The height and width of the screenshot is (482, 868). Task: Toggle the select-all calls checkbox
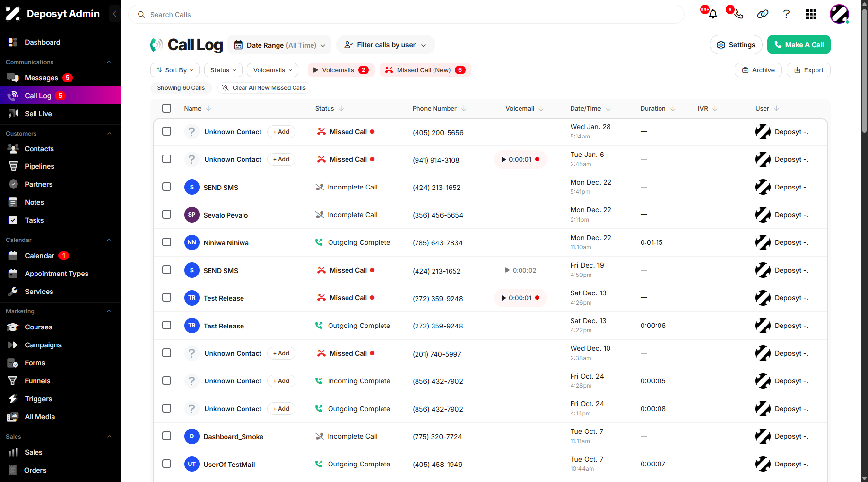pos(167,108)
